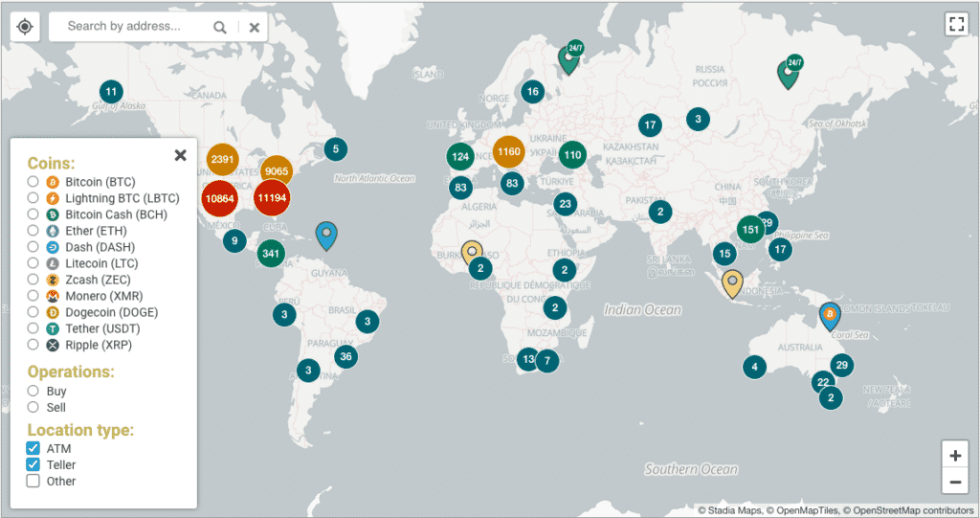Select Dash (DASH) radio button
Viewport: 980px width, 518px height.
click(x=33, y=246)
